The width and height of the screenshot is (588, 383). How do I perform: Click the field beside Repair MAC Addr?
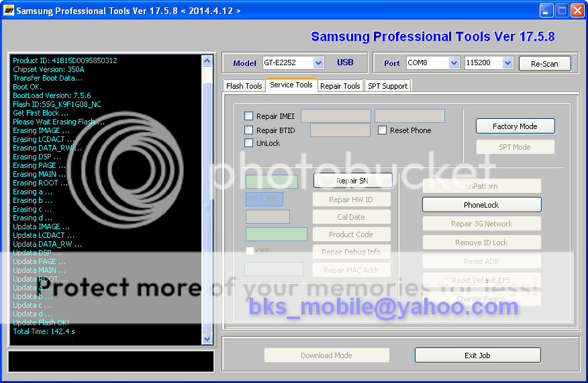pos(274,269)
